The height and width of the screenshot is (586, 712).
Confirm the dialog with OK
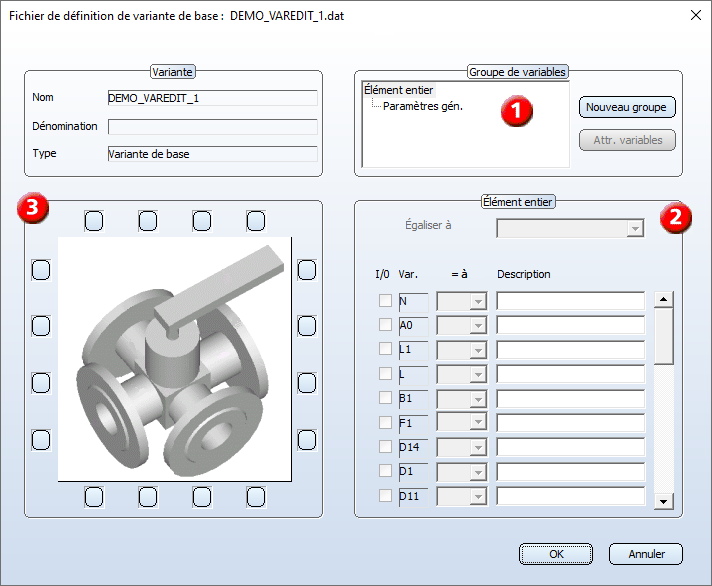556,554
